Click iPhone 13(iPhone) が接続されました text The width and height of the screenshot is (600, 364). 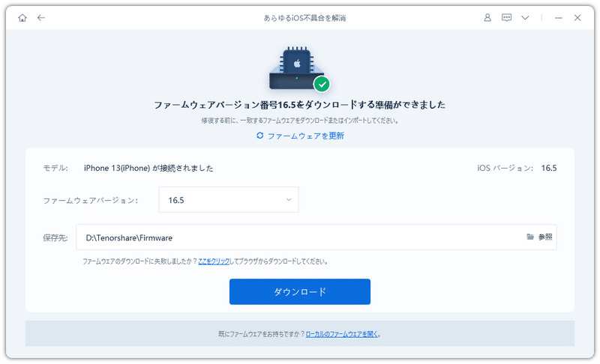pyautogui.click(x=148, y=168)
